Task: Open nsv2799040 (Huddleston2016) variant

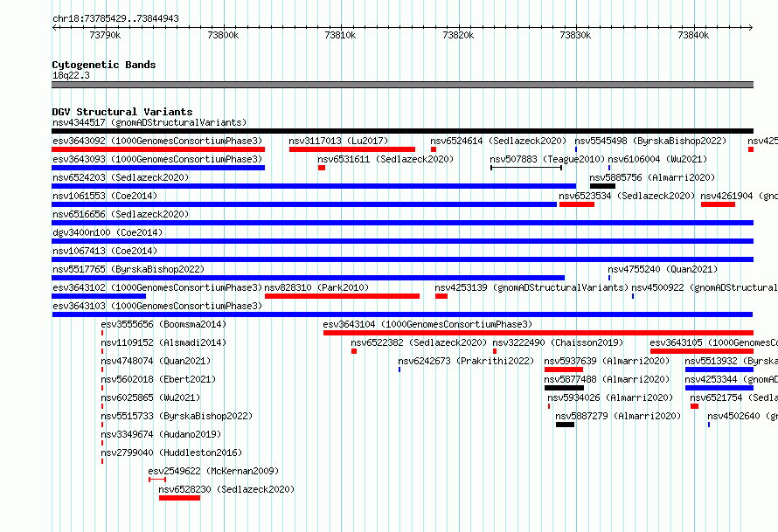Action: pyautogui.click(x=171, y=453)
